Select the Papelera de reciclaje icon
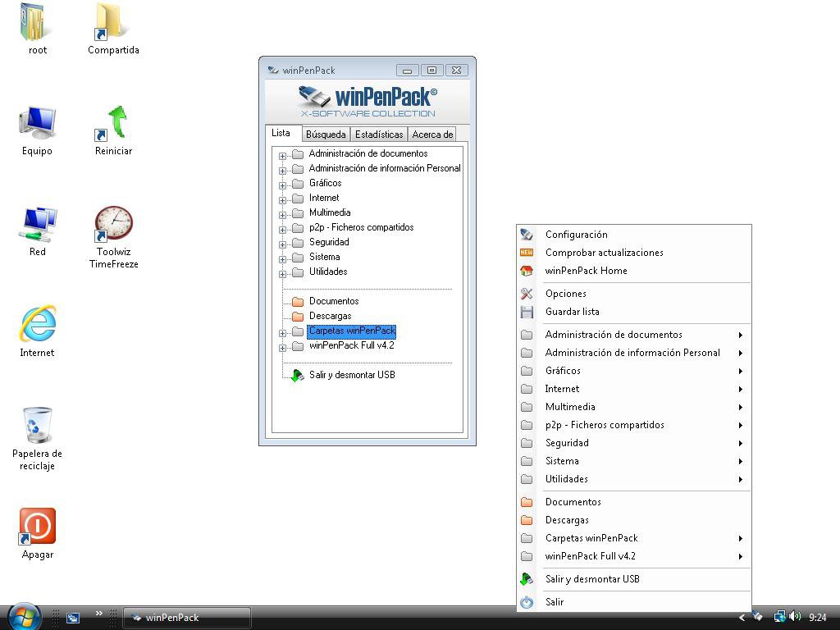 coord(37,425)
